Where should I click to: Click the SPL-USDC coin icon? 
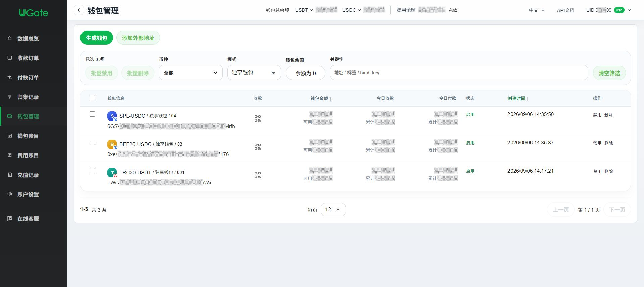point(112,116)
